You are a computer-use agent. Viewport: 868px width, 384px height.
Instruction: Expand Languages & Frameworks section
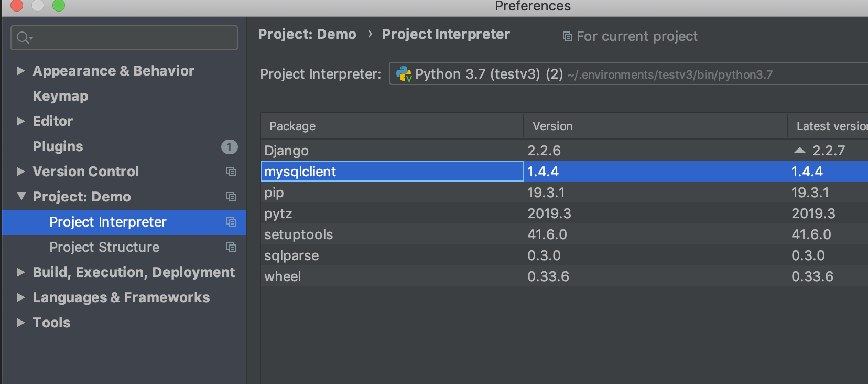pyautogui.click(x=20, y=297)
